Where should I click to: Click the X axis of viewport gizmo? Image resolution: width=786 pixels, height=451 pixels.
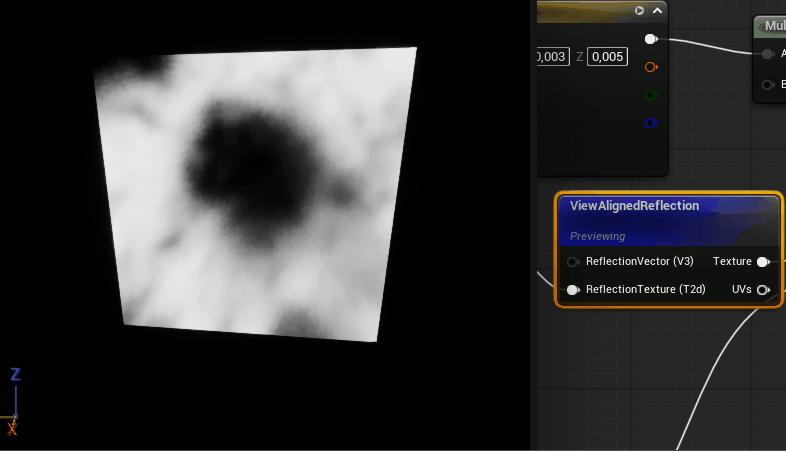click(x=12, y=428)
